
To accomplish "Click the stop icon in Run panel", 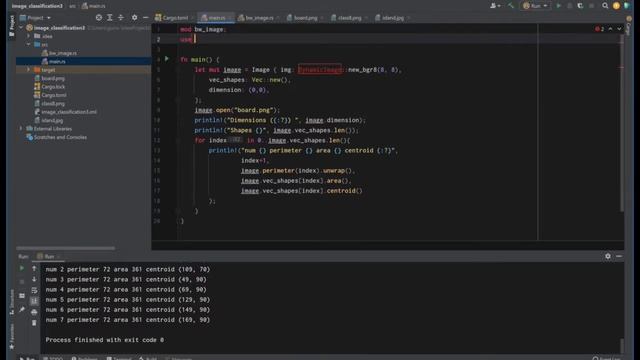I will tap(22, 282).
